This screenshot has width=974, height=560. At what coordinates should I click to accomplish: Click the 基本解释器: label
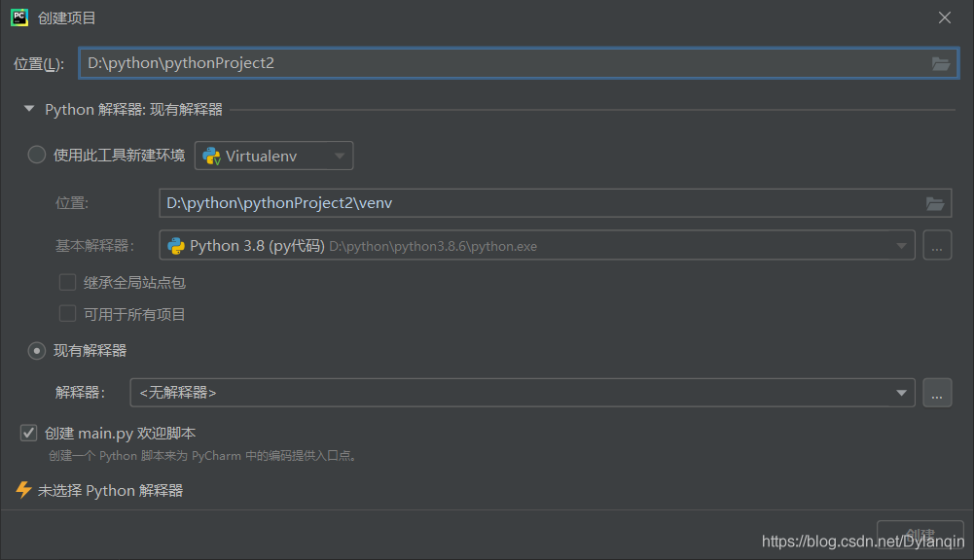(95, 246)
